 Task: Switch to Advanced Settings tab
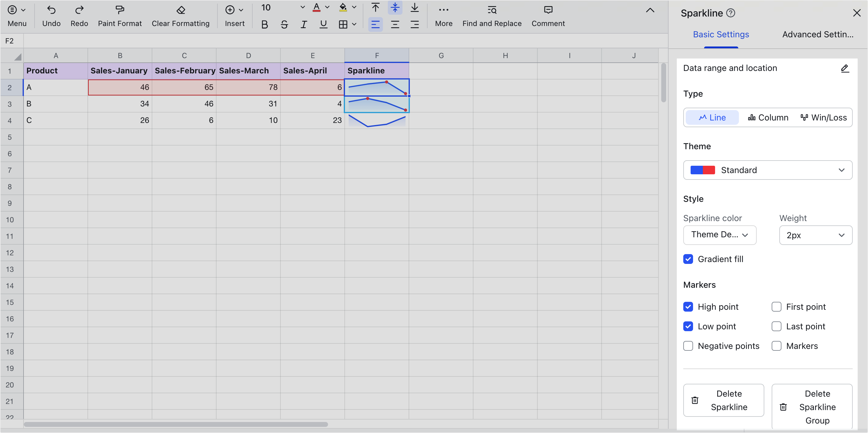point(818,34)
